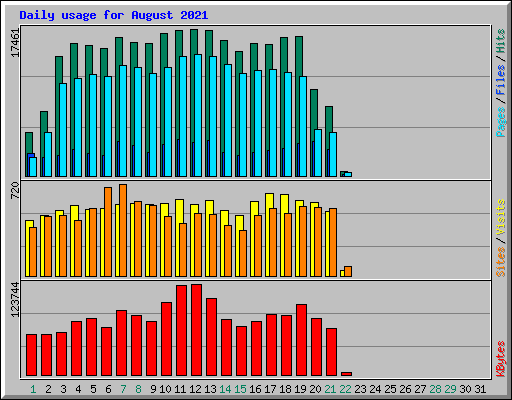
Task: Click the "Files" legend label
Action: (501, 80)
